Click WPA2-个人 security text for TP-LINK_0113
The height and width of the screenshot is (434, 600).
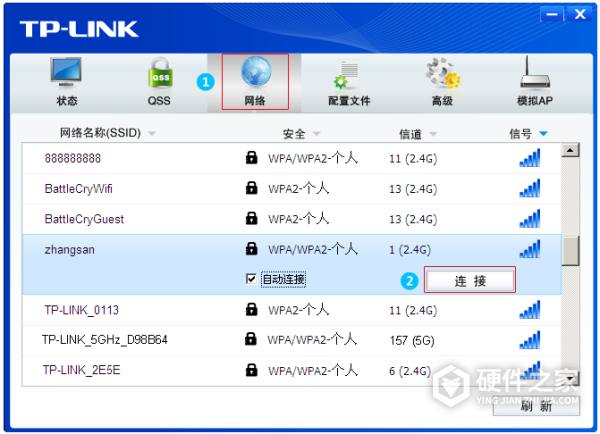298,309
